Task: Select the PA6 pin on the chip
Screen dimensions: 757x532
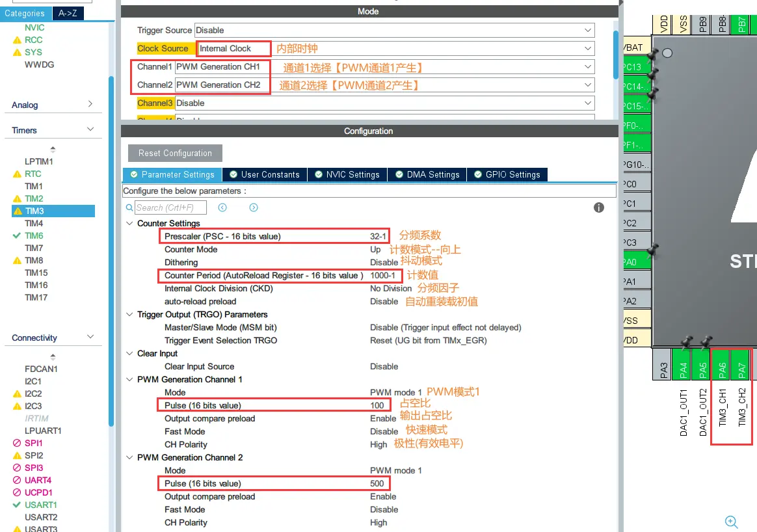Action: (x=722, y=370)
